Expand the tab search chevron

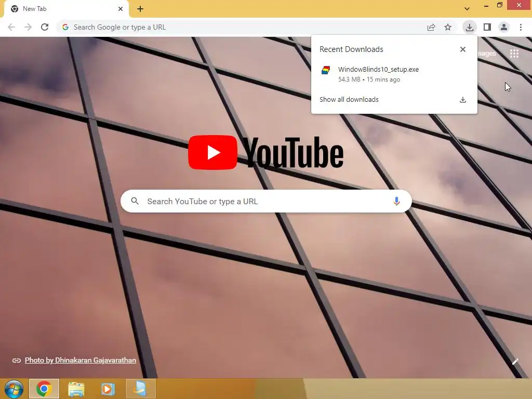[x=467, y=9]
